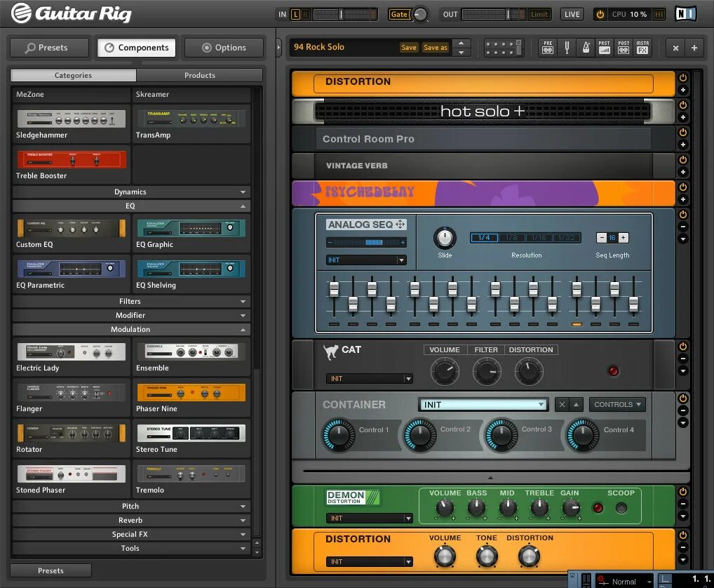The height and width of the screenshot is (588, 714).
Task: Select the Sledgehammer component thumbnail
Action: point(71,119)
